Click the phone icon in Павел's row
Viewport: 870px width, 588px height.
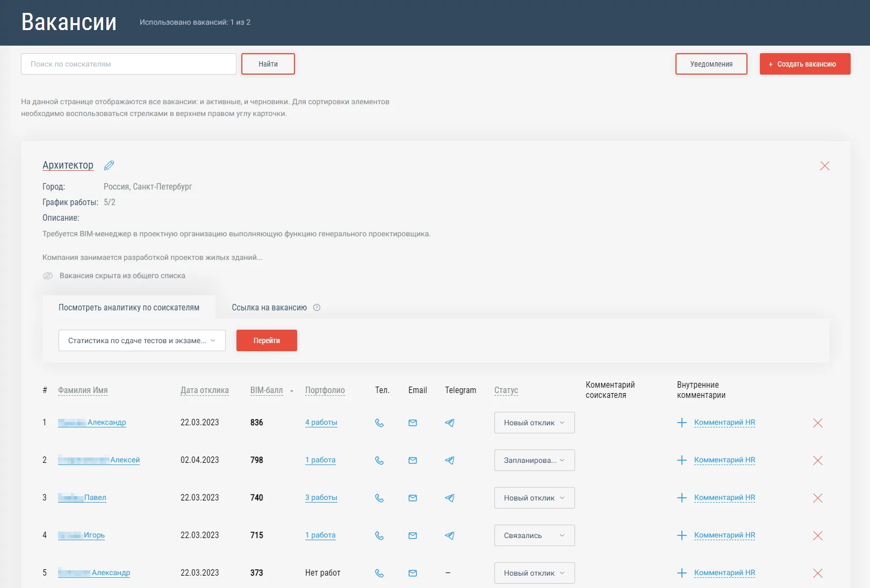[379, 498]
